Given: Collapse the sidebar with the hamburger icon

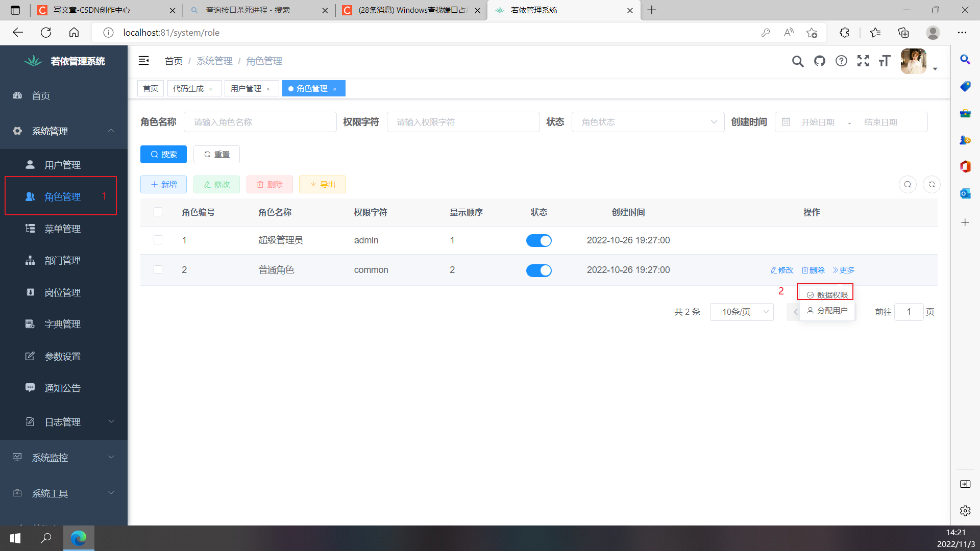Looking at the screenshot, I should point(143,60).
